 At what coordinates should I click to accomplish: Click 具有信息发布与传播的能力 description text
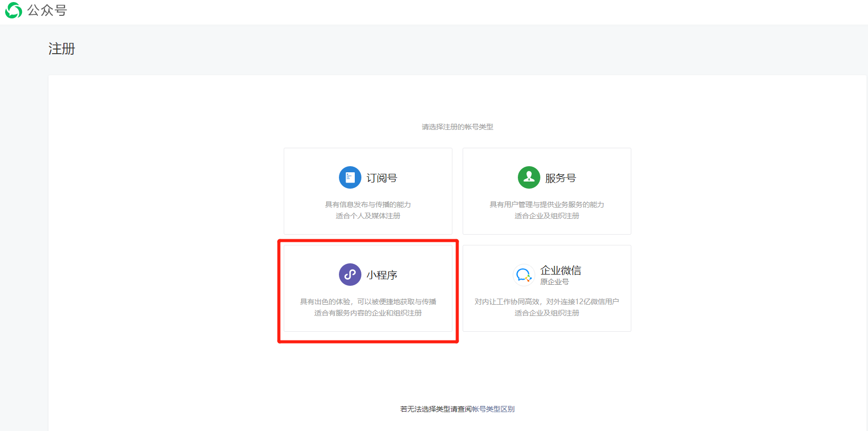click(x=368, y=205)
